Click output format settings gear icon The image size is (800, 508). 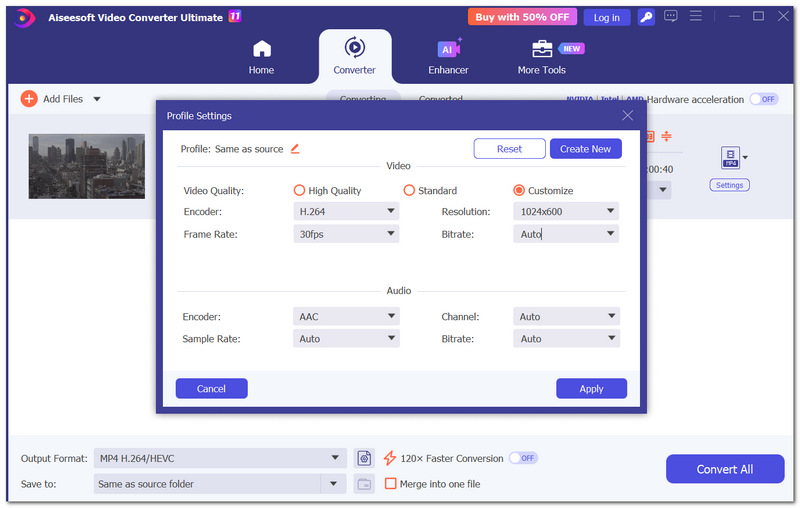(x=364, y=458)
